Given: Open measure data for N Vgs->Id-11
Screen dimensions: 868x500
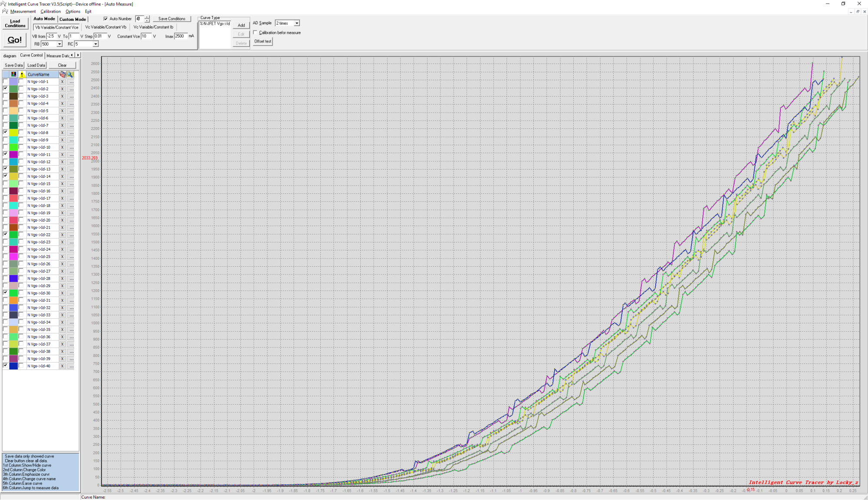Looking at the screenshot, I should (71, 155).
